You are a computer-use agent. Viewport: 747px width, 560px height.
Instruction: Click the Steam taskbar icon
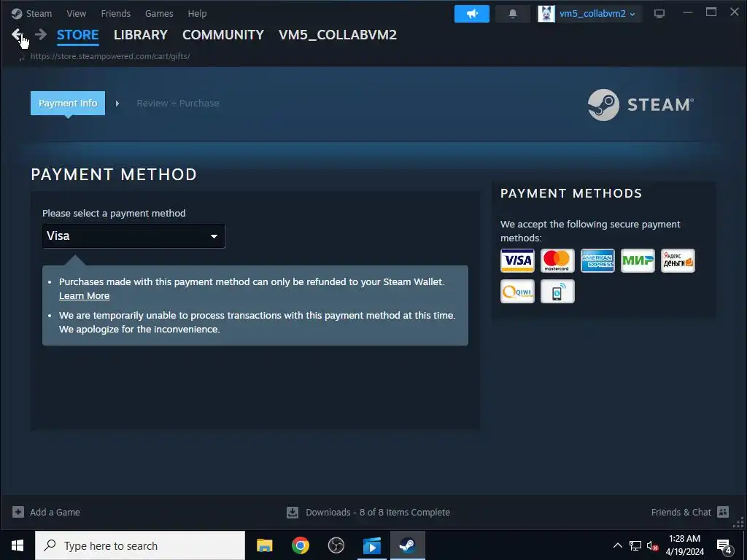[x=407, y=545]
